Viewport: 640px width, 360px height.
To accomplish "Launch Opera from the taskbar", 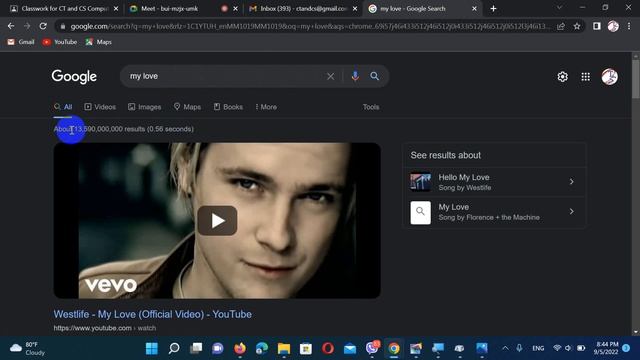I will coord(328,349).
